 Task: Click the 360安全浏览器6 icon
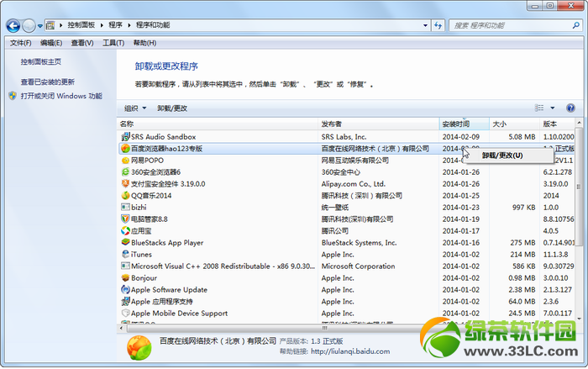point(125,171)
